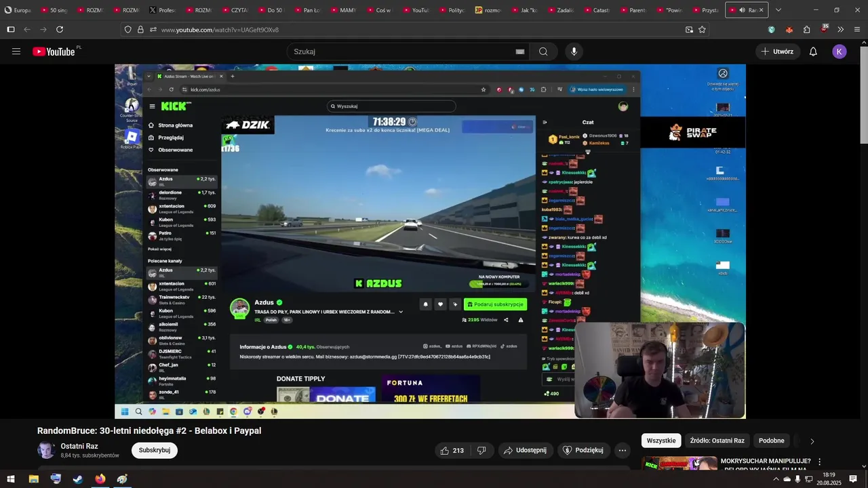The height and width of the screenshot is (488, 868).
Task: Open File Explorer from taskbar
Action: (x=33, y=479)
